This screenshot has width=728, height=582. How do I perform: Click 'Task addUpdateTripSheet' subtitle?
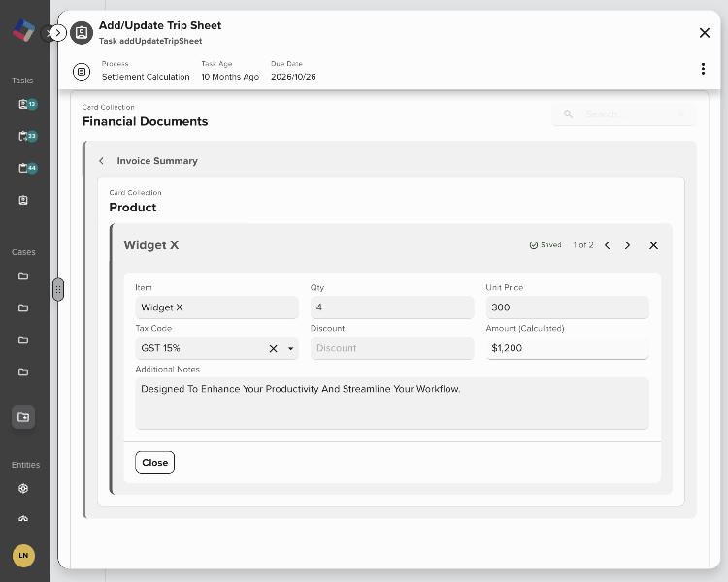[150, 41]
